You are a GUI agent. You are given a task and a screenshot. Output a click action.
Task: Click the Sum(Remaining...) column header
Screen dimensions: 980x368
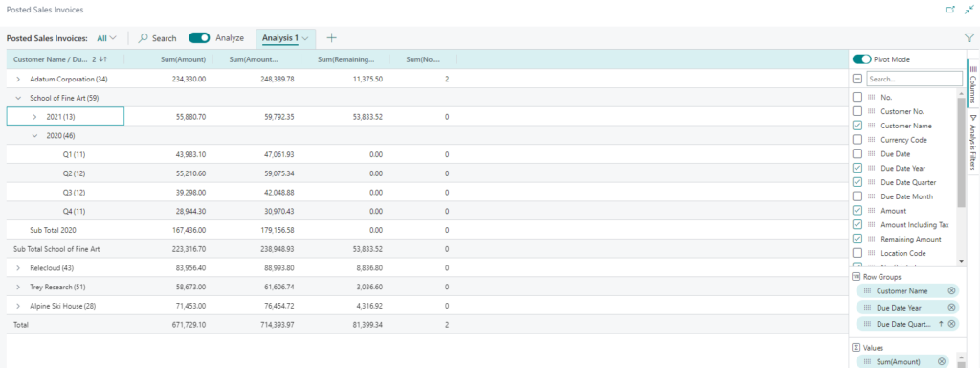(x=345, y=59)
